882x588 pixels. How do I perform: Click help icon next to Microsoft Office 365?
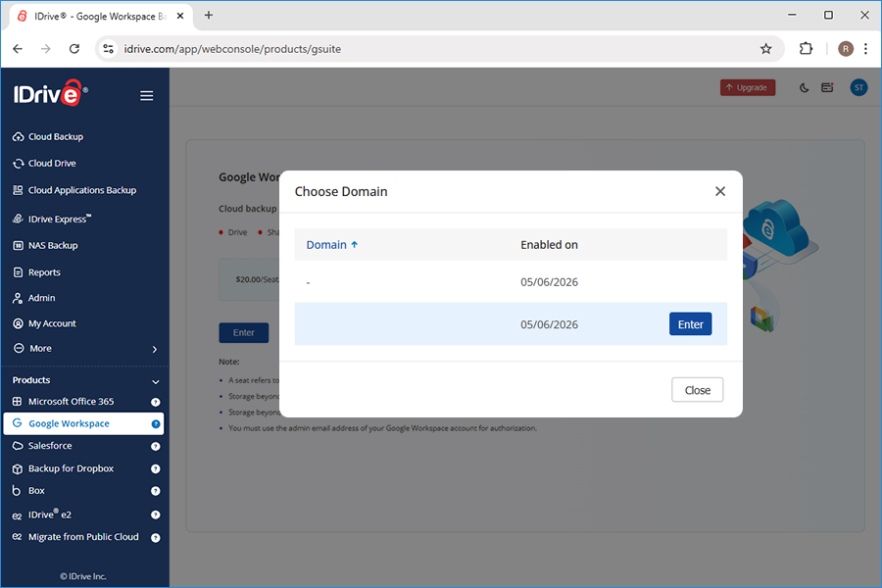coord(155,402)
